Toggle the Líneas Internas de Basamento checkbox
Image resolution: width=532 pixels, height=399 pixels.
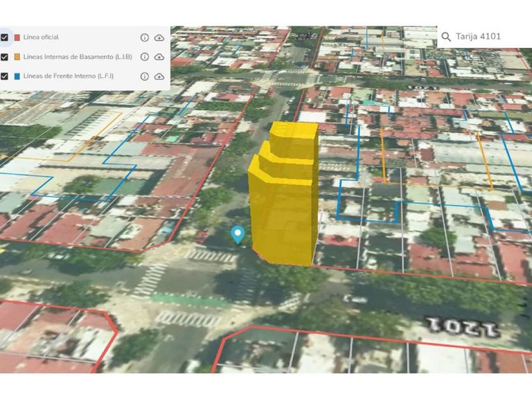[5, 57]
